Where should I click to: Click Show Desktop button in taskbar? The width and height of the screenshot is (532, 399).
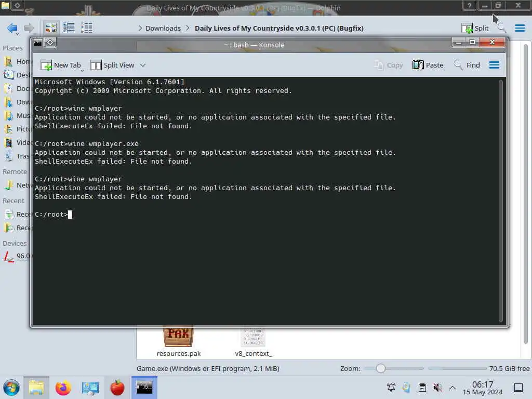click(518, 388)
